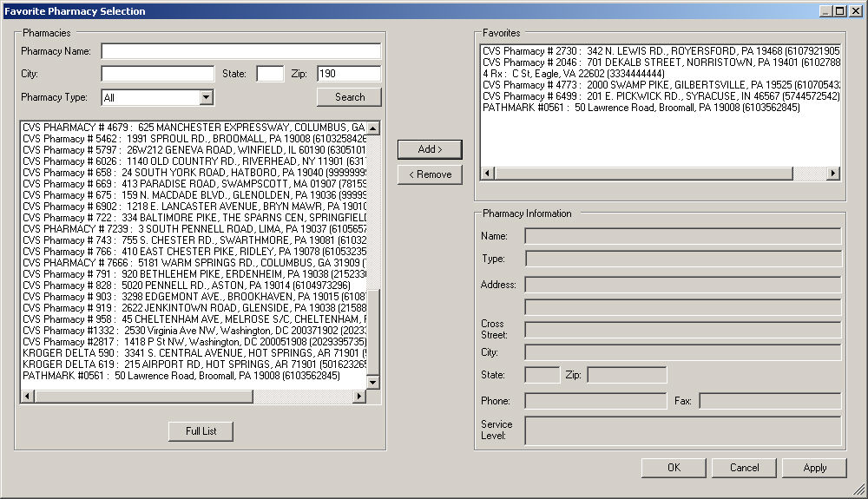Select CVS Pharmacy # 722 Springfield row

[194, 218]
